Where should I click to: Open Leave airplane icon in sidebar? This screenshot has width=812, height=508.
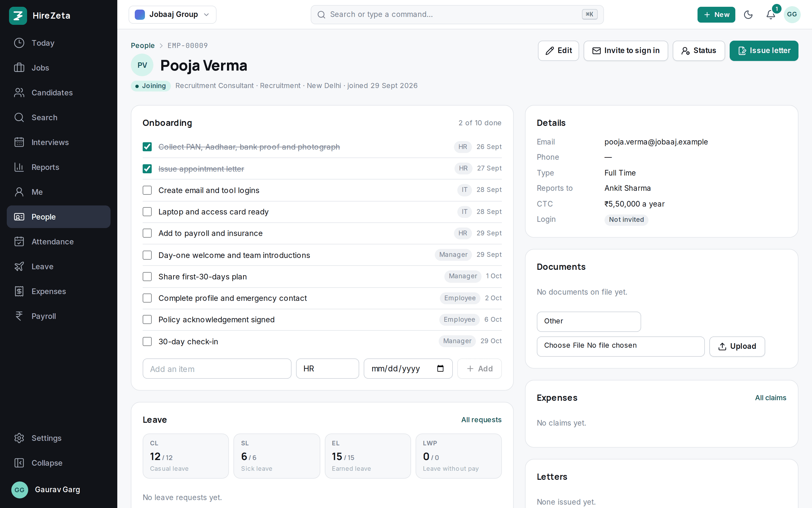(x=19, y=267)
